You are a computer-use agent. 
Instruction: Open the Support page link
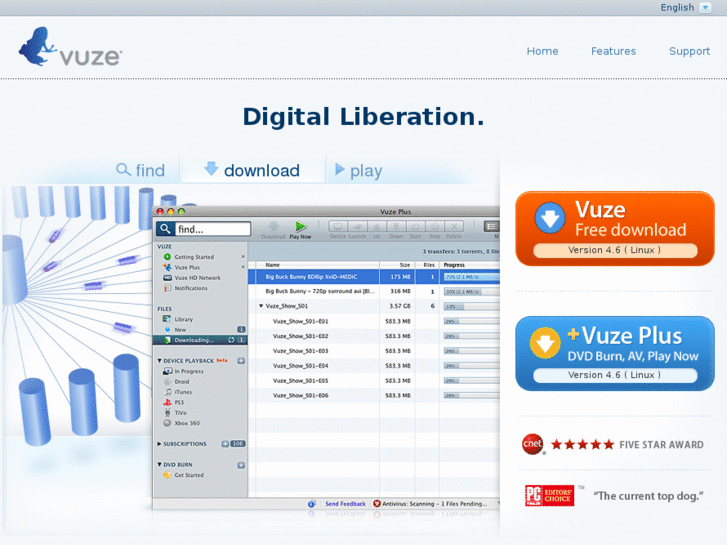click(x=689, y=51)
